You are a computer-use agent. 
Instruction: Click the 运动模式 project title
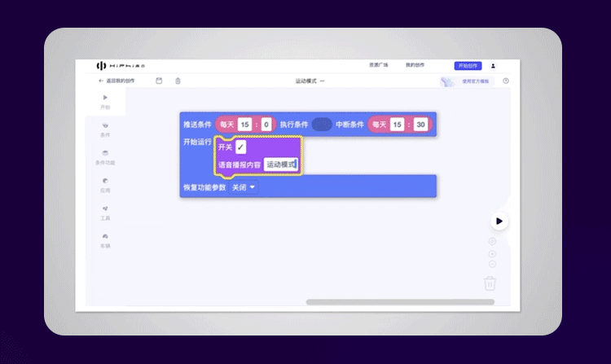click(305, 81)
